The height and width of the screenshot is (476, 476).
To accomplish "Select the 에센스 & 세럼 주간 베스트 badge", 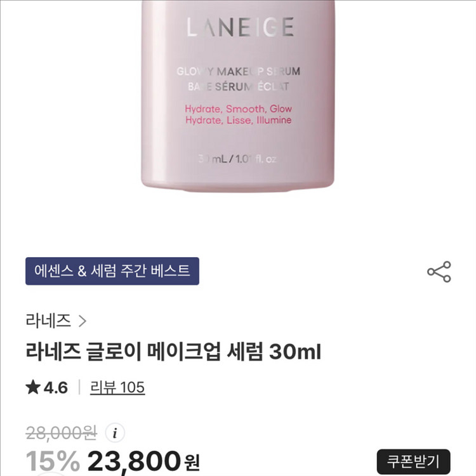I will 112,271.
